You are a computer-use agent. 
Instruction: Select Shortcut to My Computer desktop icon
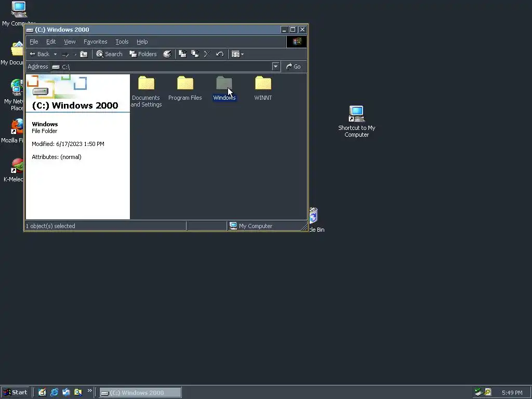tap(356, 121)
